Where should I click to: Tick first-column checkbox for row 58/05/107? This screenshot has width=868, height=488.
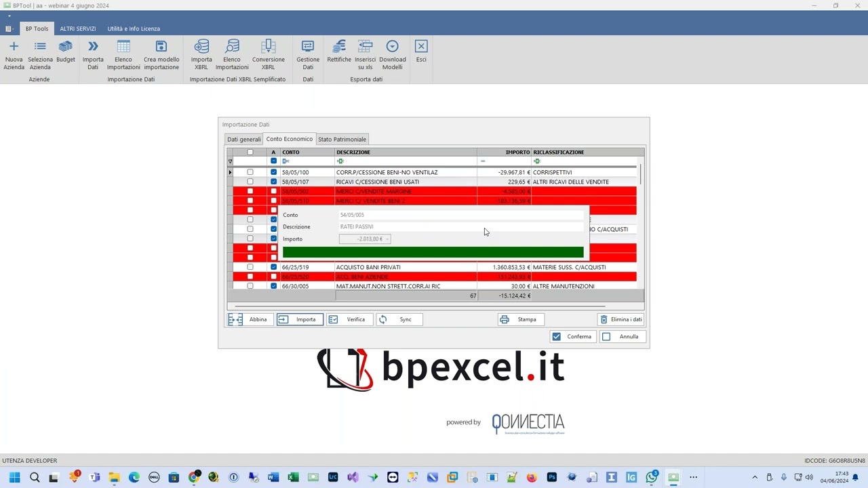[x=250, y=182]
